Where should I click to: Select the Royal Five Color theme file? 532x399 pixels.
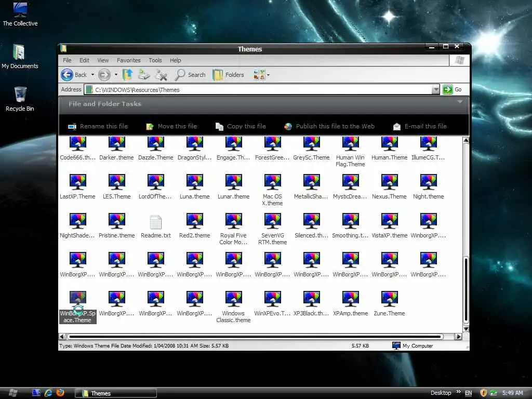coord(233,229)
